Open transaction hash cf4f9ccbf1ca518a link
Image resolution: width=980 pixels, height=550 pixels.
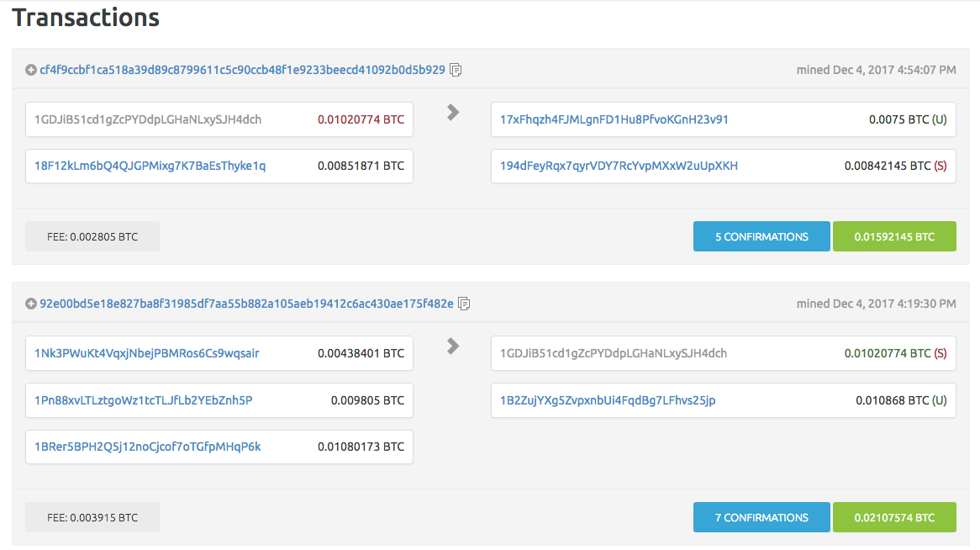[x=243, y=70]
